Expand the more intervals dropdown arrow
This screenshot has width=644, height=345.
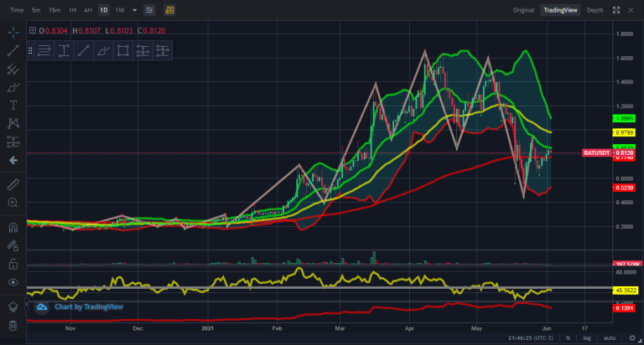(134, 10)
